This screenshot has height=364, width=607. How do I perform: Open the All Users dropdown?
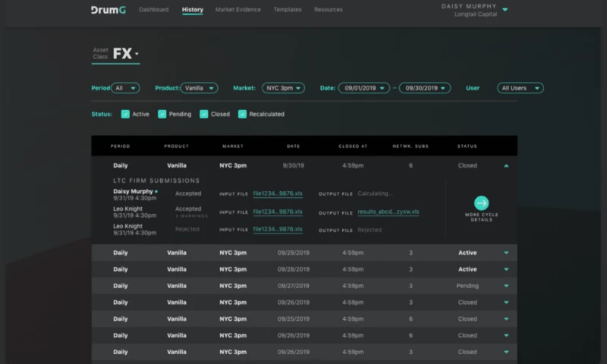(x=520, y=88)
